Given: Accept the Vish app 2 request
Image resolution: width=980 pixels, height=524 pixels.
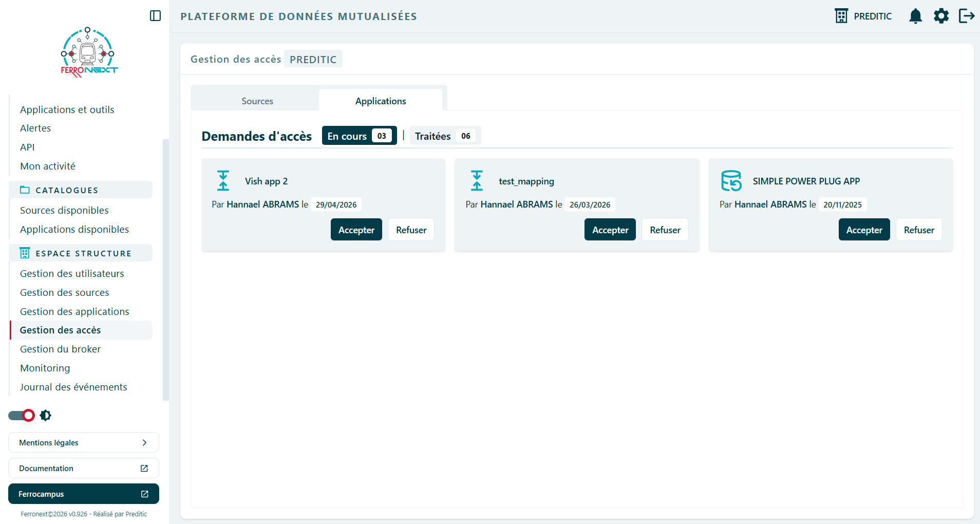Looking at the screenshot, I should coord(356,230).
